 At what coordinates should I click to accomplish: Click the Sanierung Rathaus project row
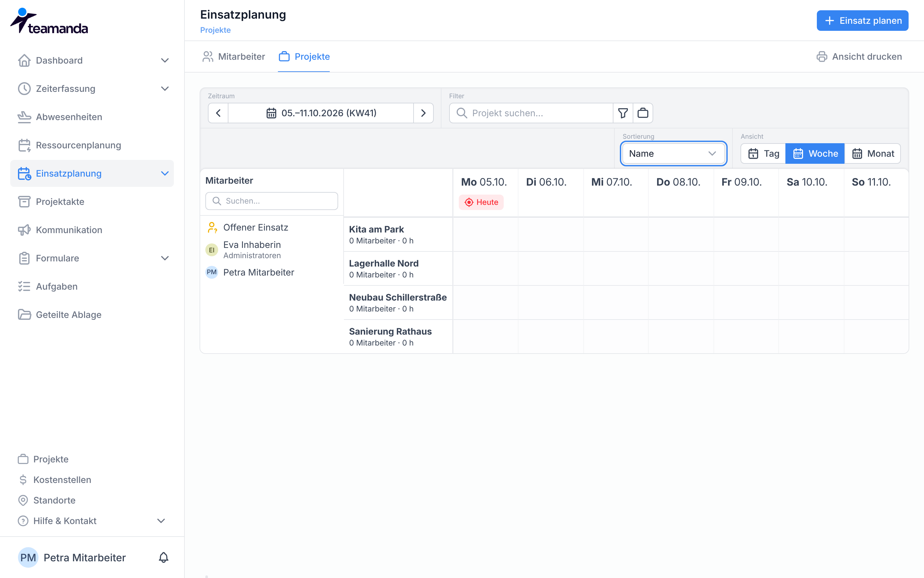tap(398, 337)
